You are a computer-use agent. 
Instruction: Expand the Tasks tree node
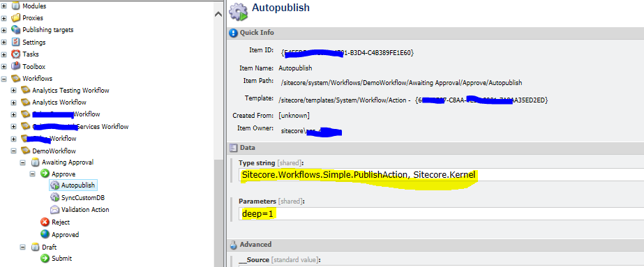pyautogui.click(x=4, y=54)
